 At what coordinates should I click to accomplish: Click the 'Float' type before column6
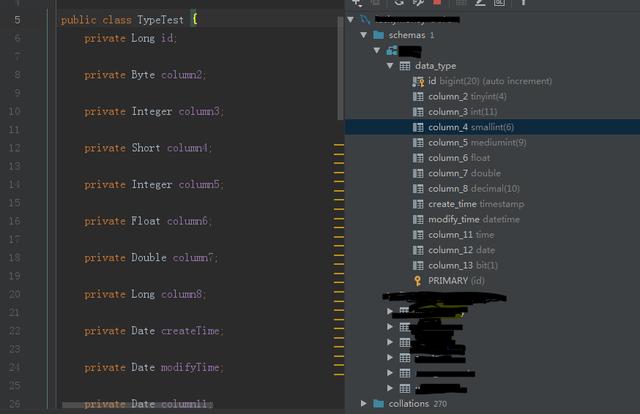point(146,221)
